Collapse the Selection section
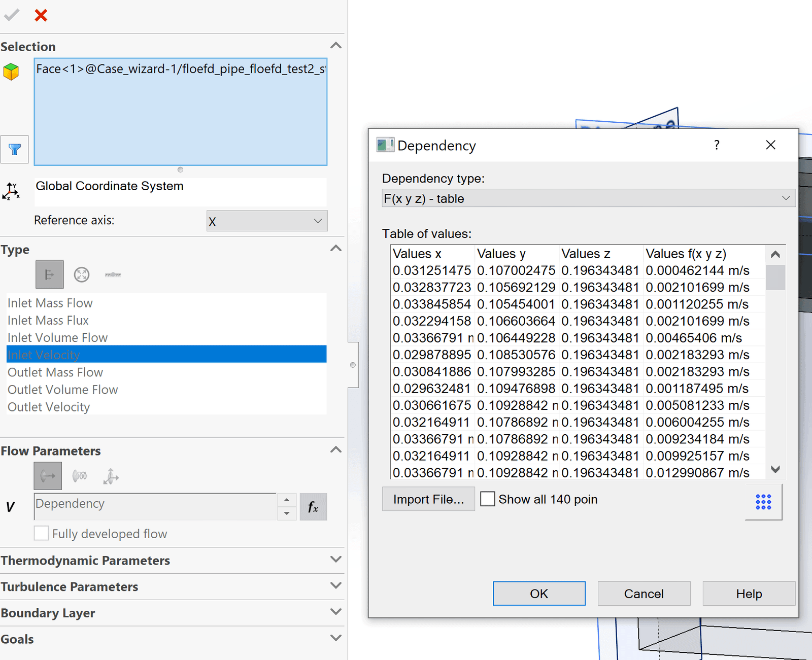 tap(335, 46)
